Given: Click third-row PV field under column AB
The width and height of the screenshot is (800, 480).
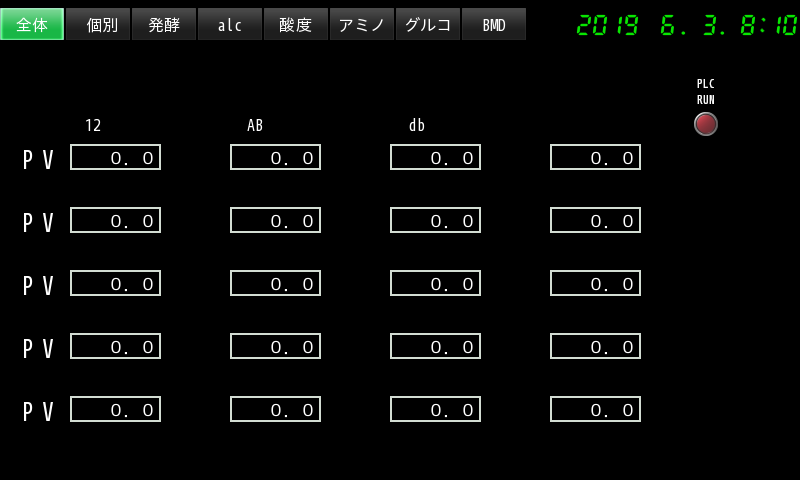Looking at the screenshot, I should [275, 283].
